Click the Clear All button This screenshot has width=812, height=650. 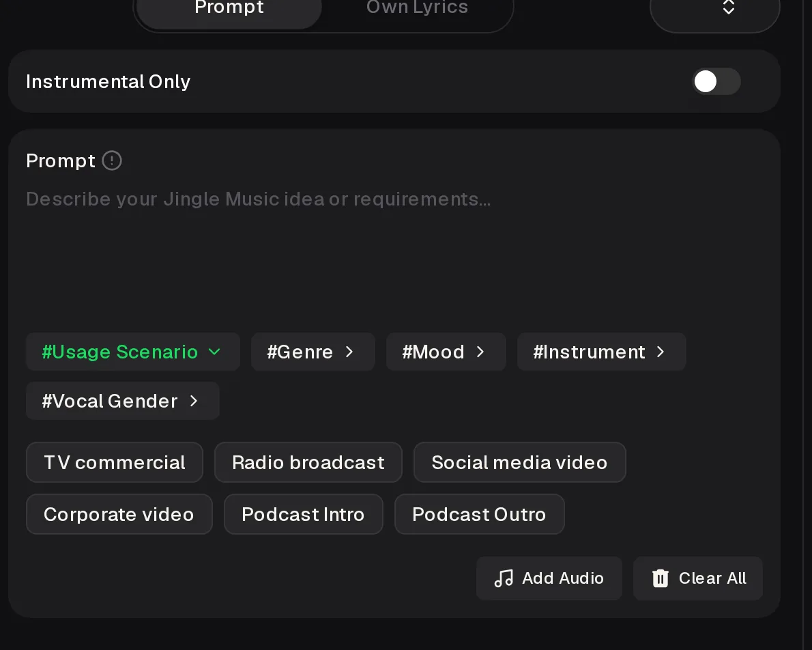pyautogui.click(x=698, y=578)
